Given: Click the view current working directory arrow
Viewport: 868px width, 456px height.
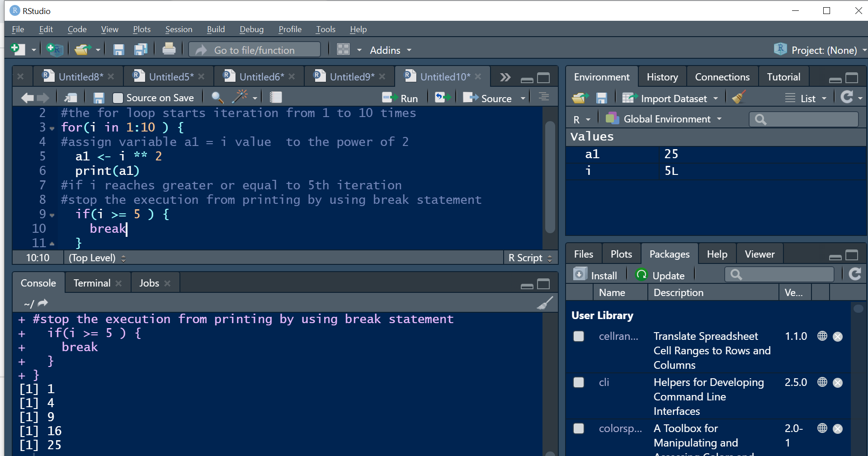Looking at the screenshot, I should point(43,303).
